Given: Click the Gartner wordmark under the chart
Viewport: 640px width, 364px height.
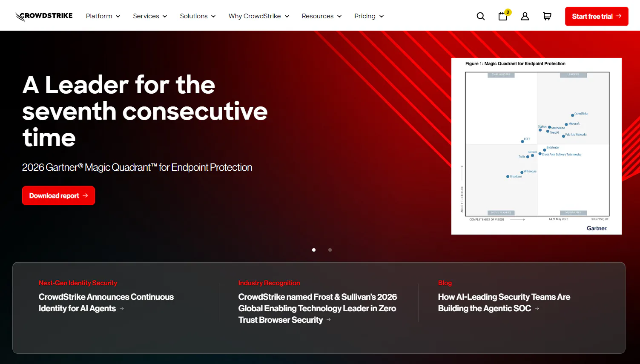Looking at the screenshot, I should pyautogui.click(x=597, y=228).
